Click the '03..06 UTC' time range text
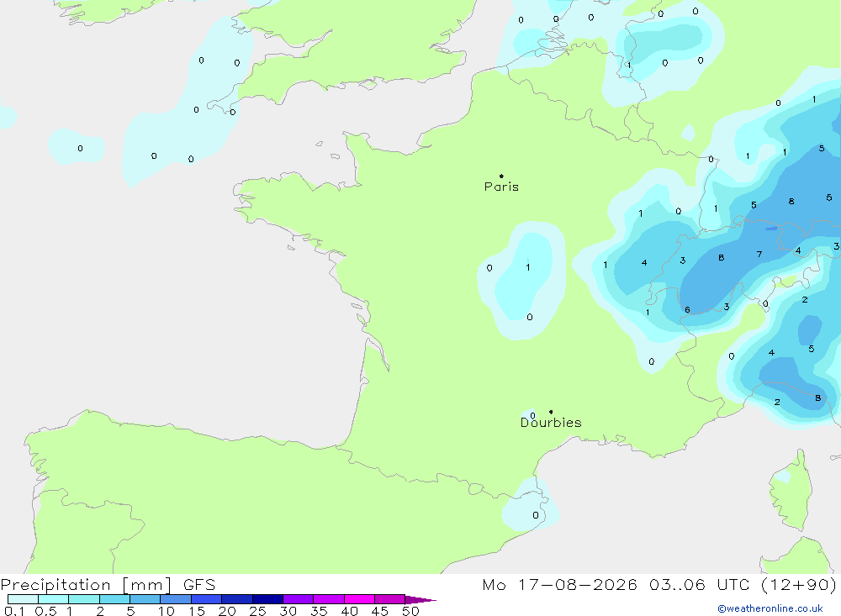Image resolution: width=841 pixels, height=616 pixels. tap(699, 584)
